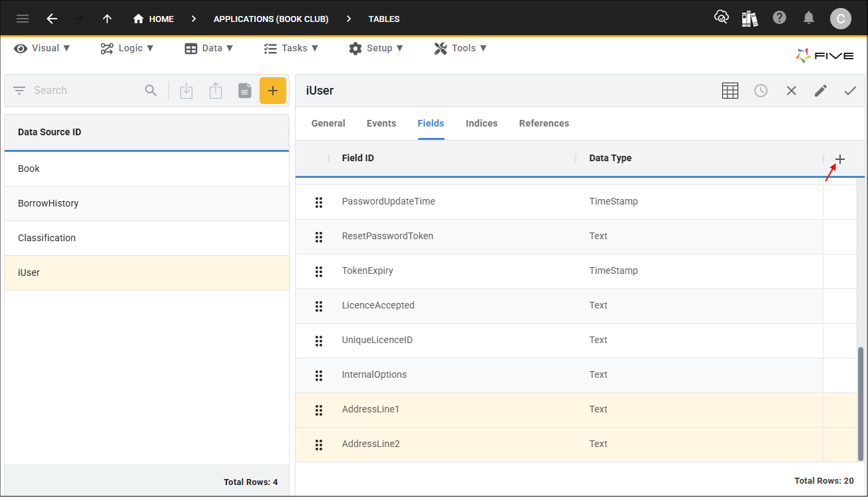Grab drag handle of AddressLine1 row
This screenshot has width=868, height=497.
pos(319,410)
